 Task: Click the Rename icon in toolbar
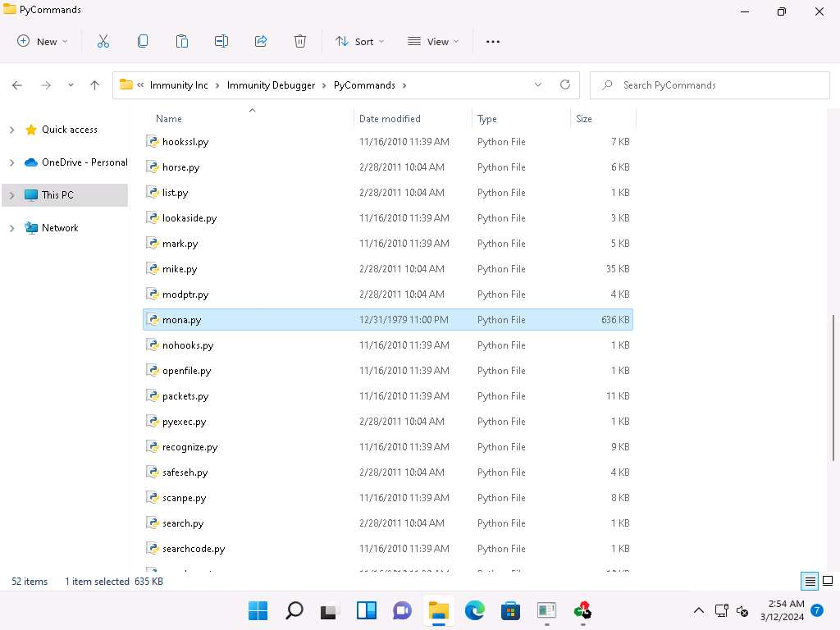click(221, 41)
